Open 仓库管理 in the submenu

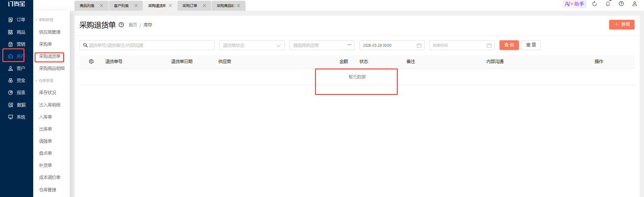48,190
